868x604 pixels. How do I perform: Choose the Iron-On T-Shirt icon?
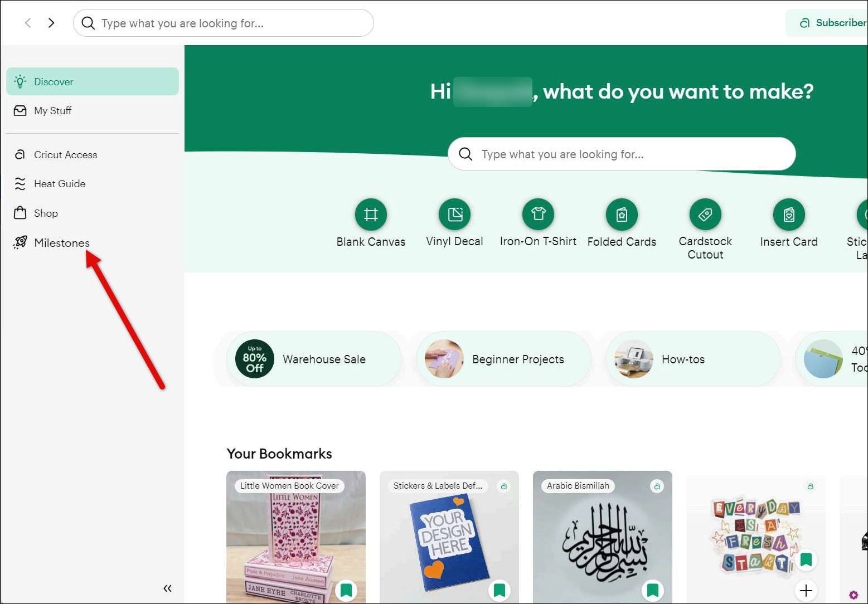[x=538, y=215]
